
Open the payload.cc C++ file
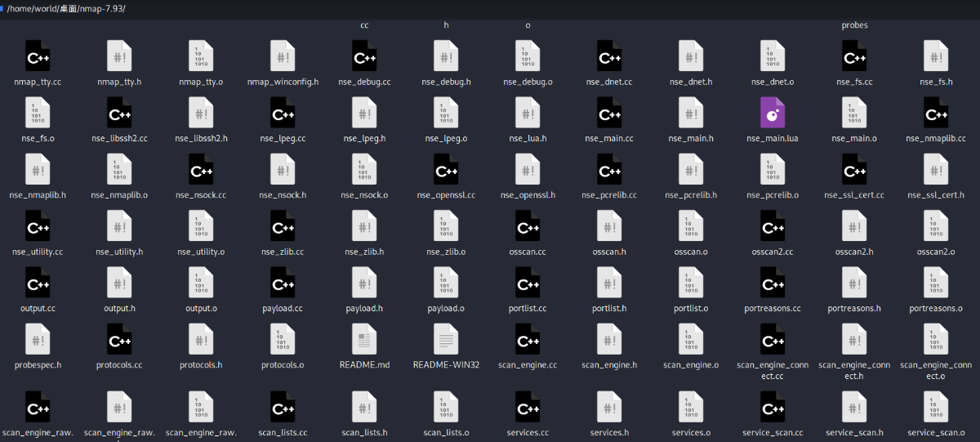coord(283,283)
